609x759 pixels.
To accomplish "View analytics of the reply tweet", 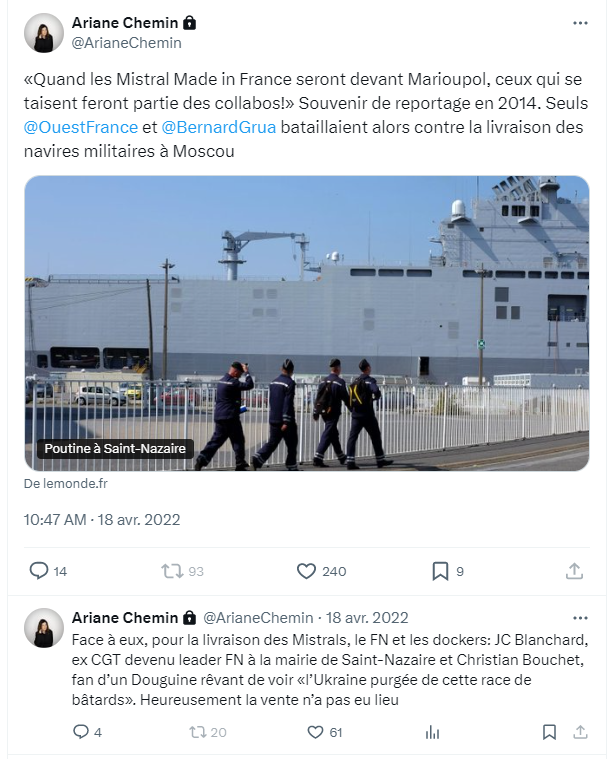I will (432, 732).
